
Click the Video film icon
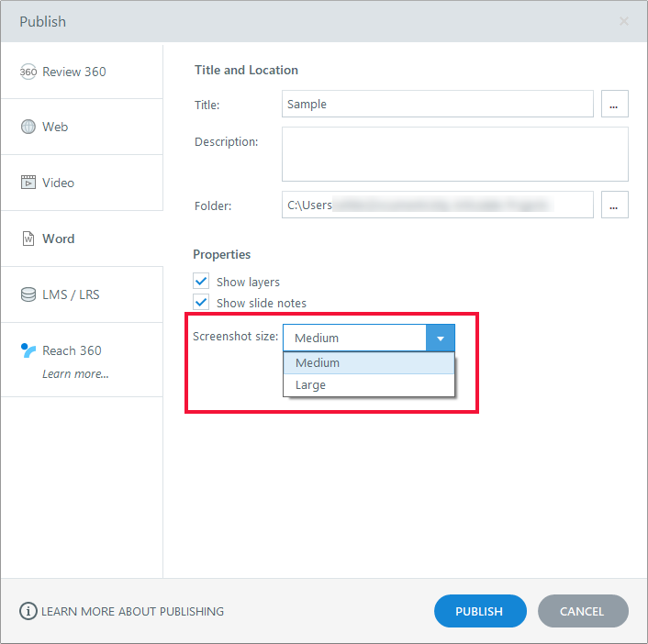coord(28,183)
